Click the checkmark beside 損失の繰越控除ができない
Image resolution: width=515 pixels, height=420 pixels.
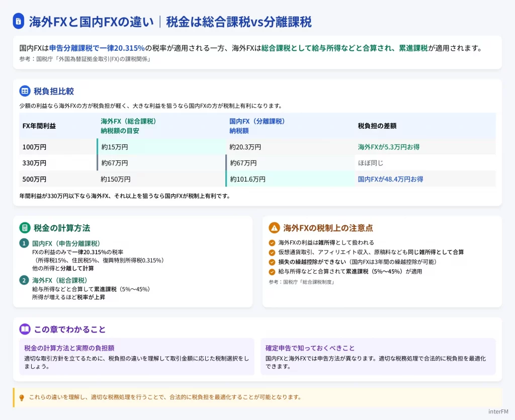click(x=272, y=262)
